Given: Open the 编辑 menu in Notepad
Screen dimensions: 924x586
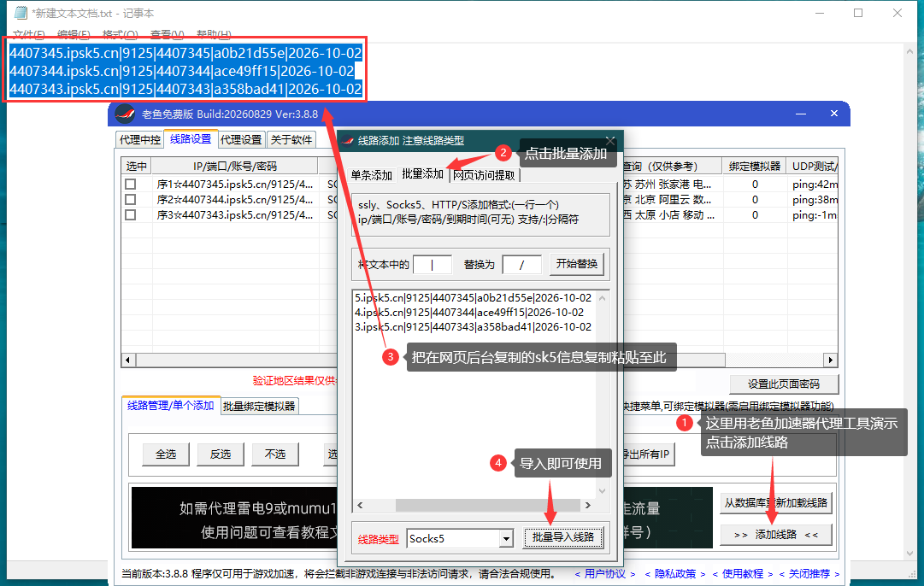Looking at the screenshot, I should (x=74, y=34).
